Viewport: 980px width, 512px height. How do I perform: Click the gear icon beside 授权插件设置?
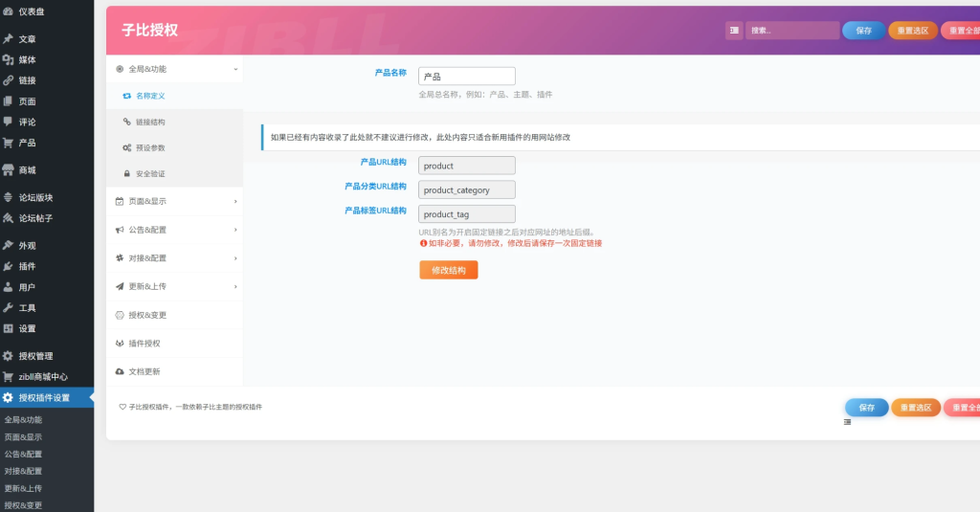8,397
